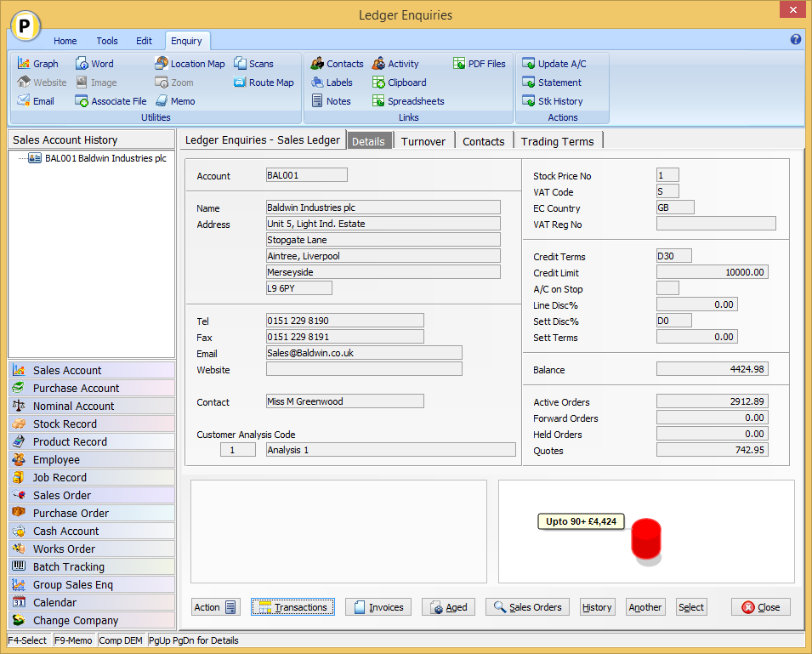Open Job Record in the sidebar
The width and height of the screenshot is (812, 654).
[x=92, y=477]
